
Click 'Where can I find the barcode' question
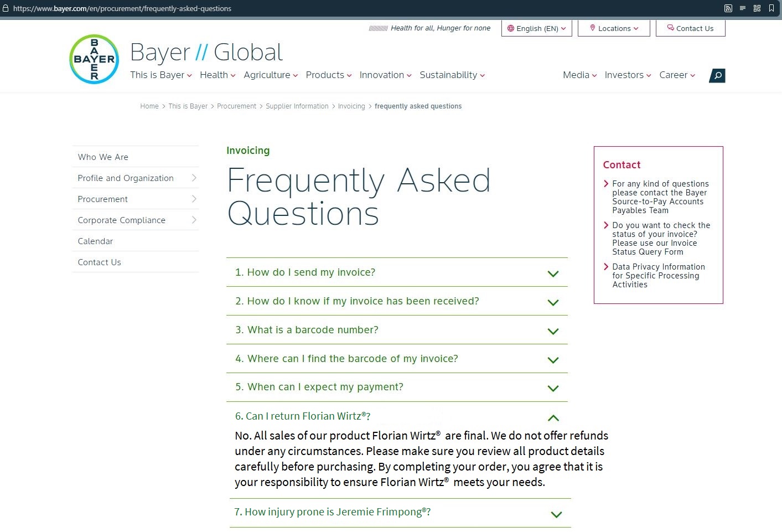point(347,358)
